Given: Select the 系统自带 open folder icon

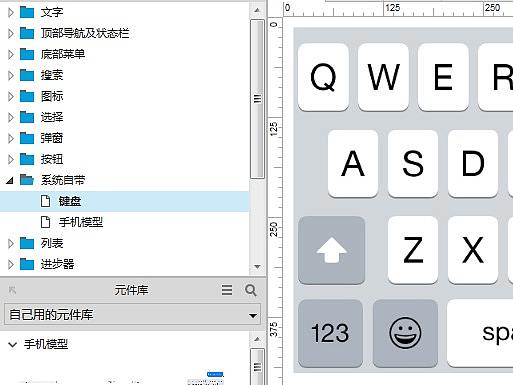Looking at the screenshot, I should coord(27,180).
